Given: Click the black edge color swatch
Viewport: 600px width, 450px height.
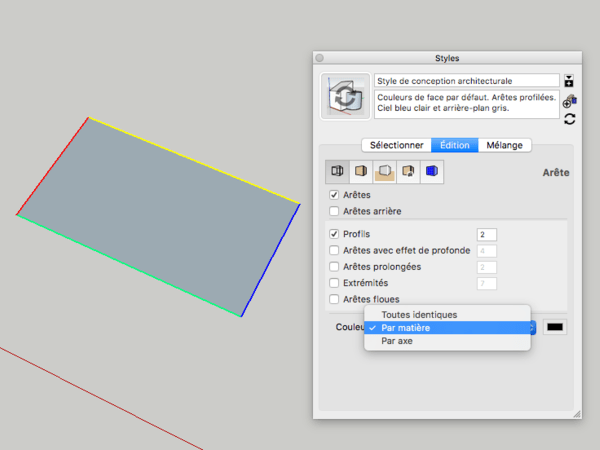Looking at the screenshot, I should (x=555, y=327).
